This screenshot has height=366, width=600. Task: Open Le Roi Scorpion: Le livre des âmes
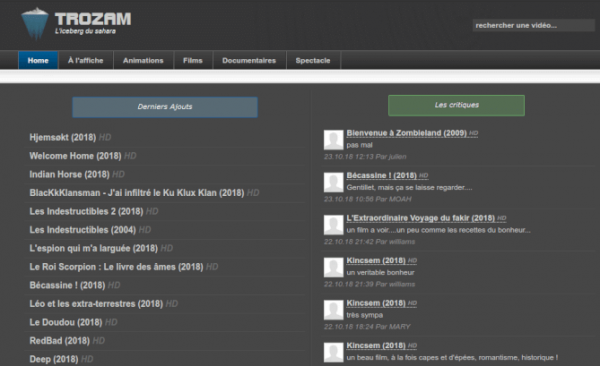[x=116, y=267]
